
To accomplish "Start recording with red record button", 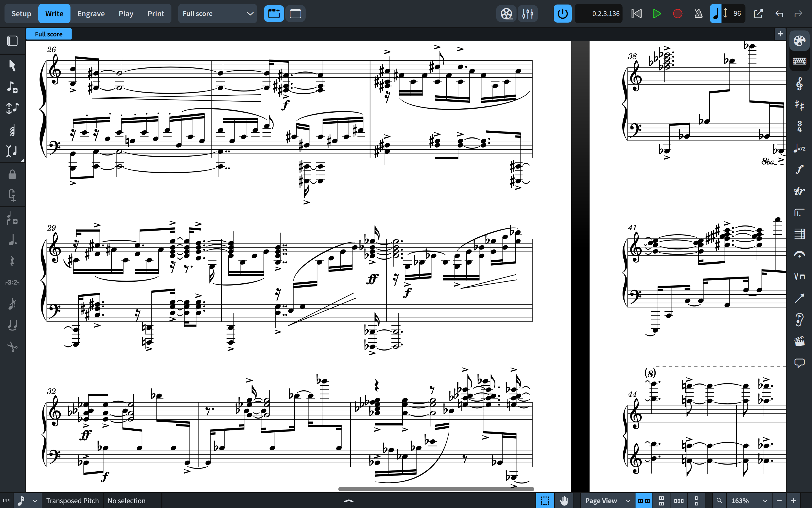I will coord(678,14).
